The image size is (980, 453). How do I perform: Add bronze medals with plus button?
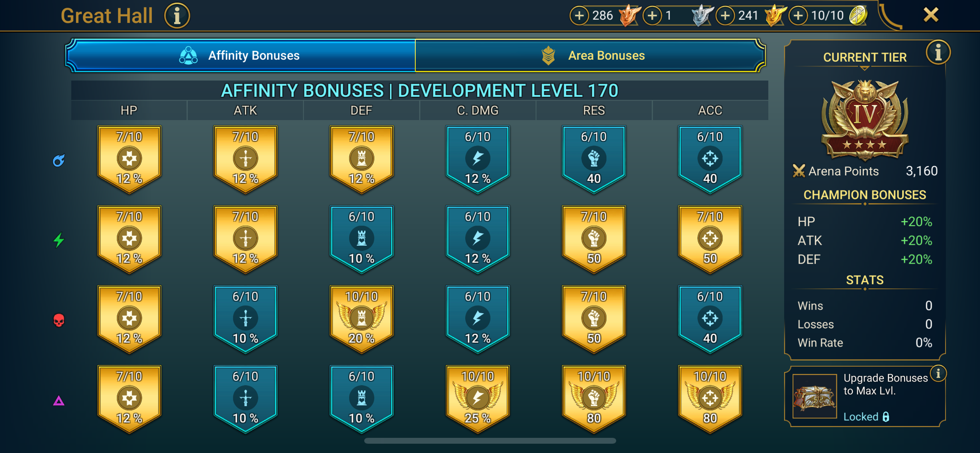pos(579,16)
